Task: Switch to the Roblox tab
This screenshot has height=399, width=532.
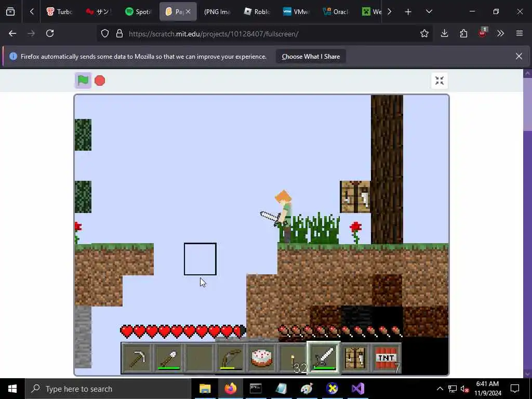Action: pos(257,11)
